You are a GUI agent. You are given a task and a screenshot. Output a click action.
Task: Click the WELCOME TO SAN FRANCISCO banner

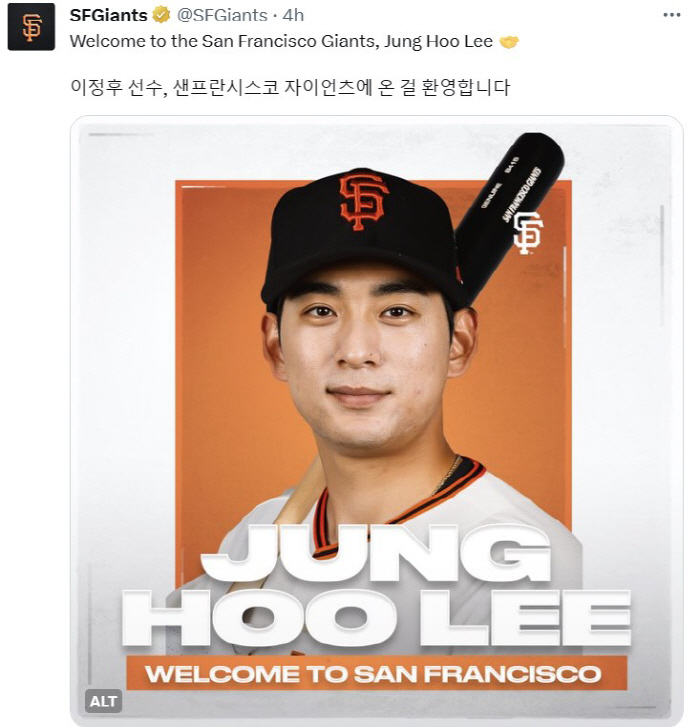pyautogui.click(x=376, y=673)
